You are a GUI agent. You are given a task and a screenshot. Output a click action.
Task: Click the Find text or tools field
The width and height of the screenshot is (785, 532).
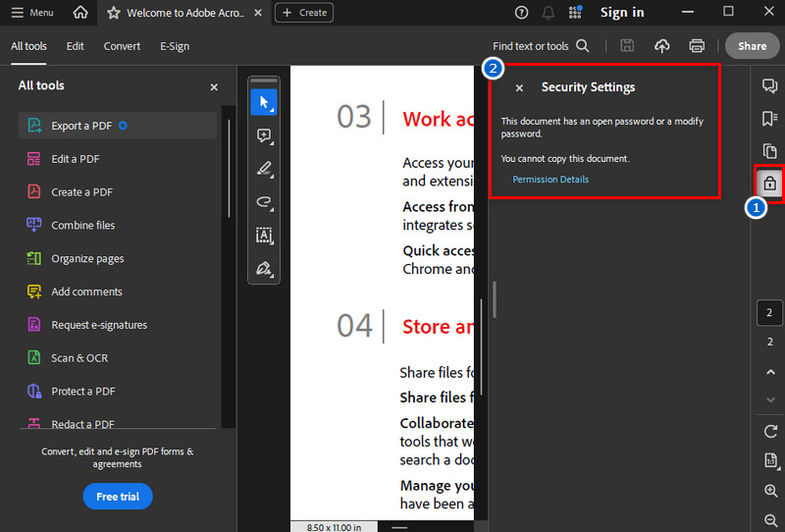(x=541, y=46)
